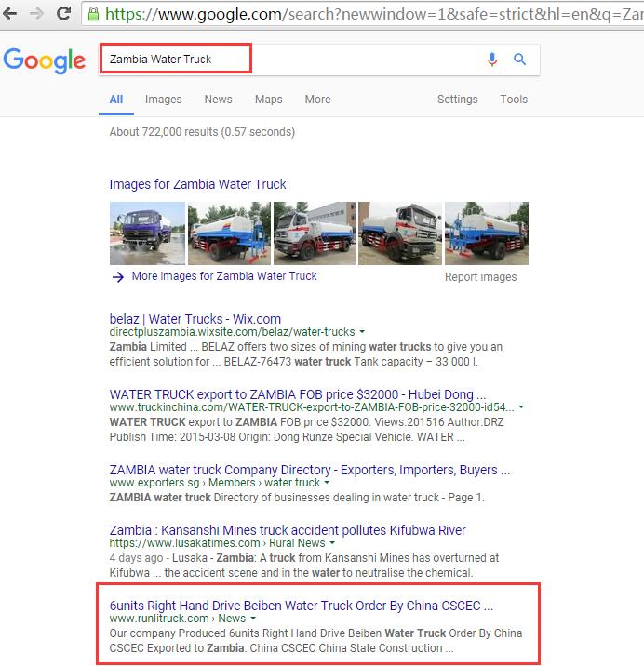Open 6units Right Hand Drive Beiben result

click(301, 606)
